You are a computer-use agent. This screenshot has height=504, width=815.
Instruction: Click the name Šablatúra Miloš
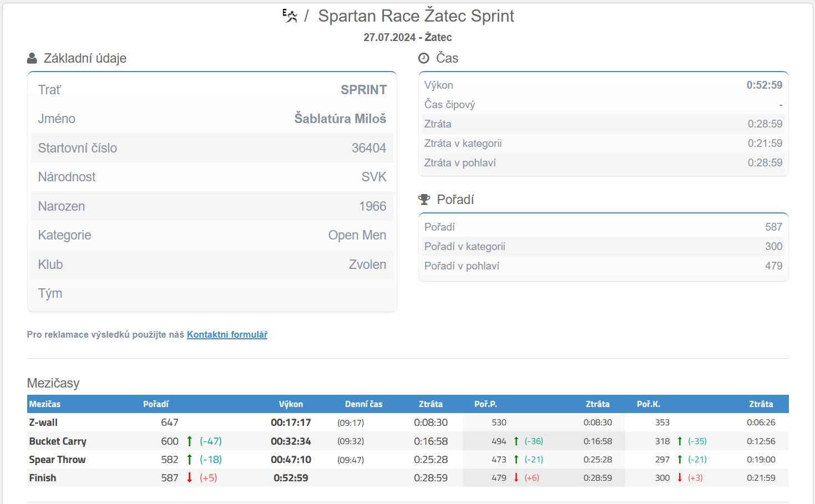coord(340,119)
